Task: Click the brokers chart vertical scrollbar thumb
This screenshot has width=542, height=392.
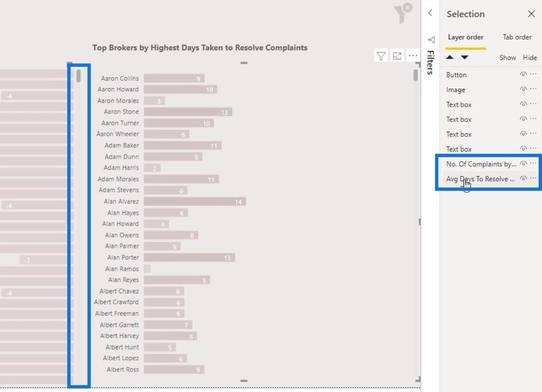Action: click(415, 76)
